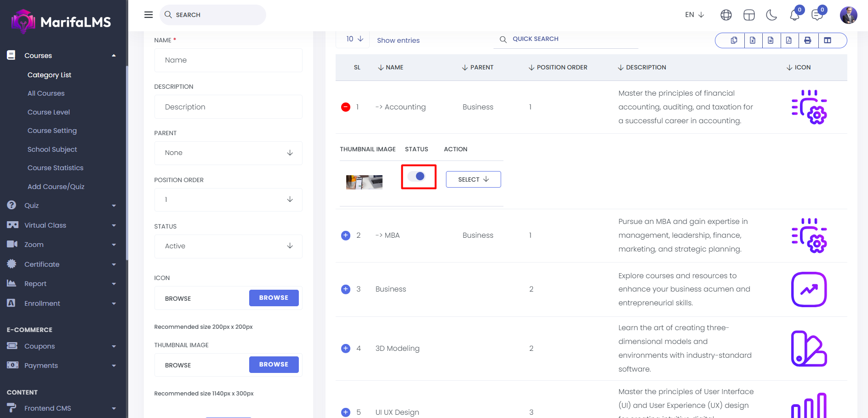Open the Parent dropdown set to None

click(x=228, y=153)
